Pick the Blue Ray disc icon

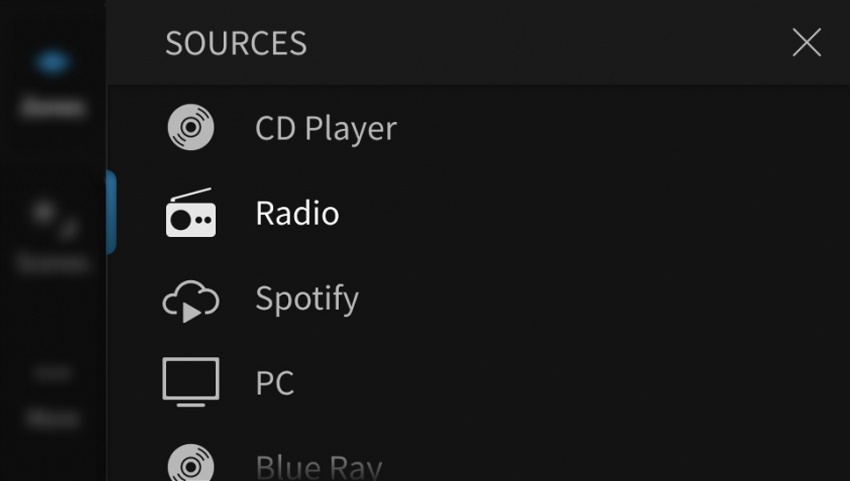[x=190, y=464]
